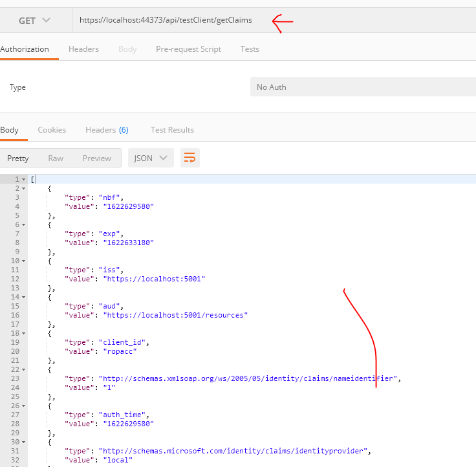Collapse the nbf object at line 2

point(23,188)
